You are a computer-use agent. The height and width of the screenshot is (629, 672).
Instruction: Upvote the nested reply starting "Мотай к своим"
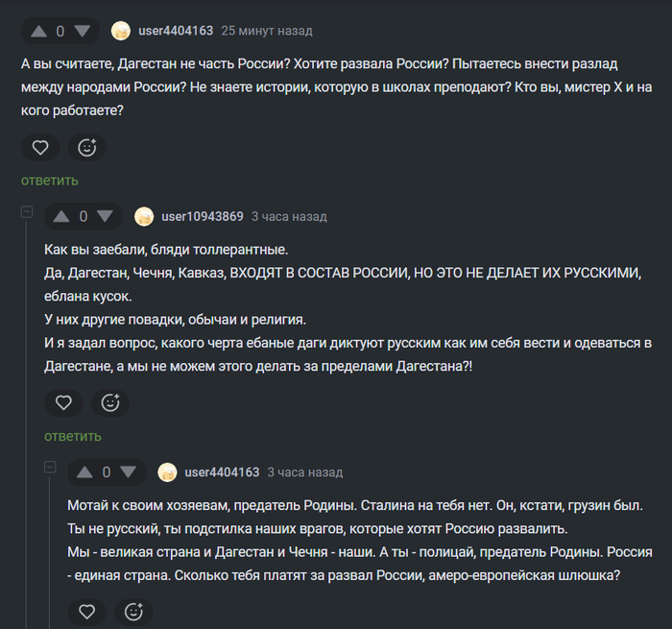click(x=84, y=472)
